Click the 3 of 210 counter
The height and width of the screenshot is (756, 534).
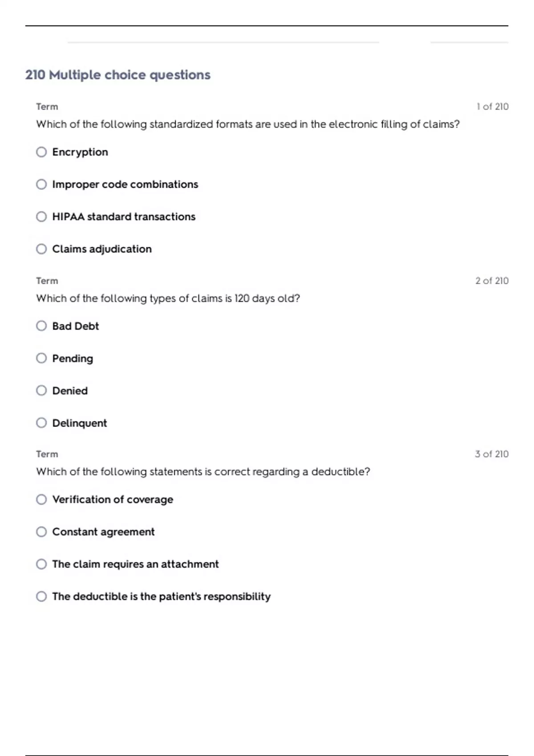point(491,454)
